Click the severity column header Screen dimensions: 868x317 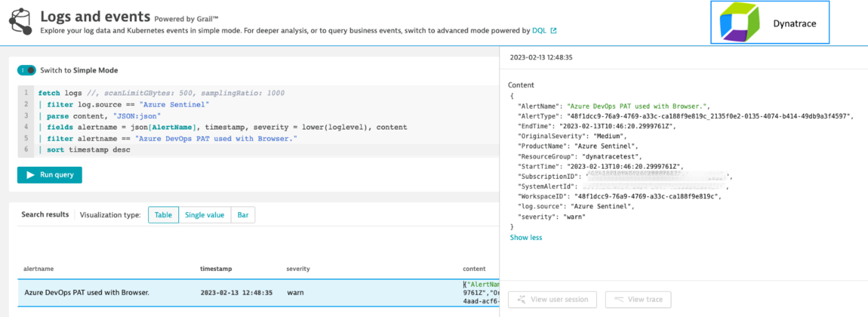(298, 269)
